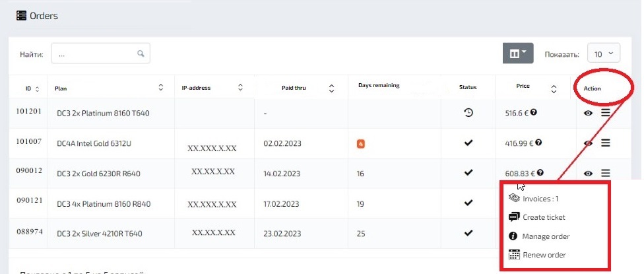View order 101201 with eye icon
The width and height of the screenshot is (644, 274).
588,114
